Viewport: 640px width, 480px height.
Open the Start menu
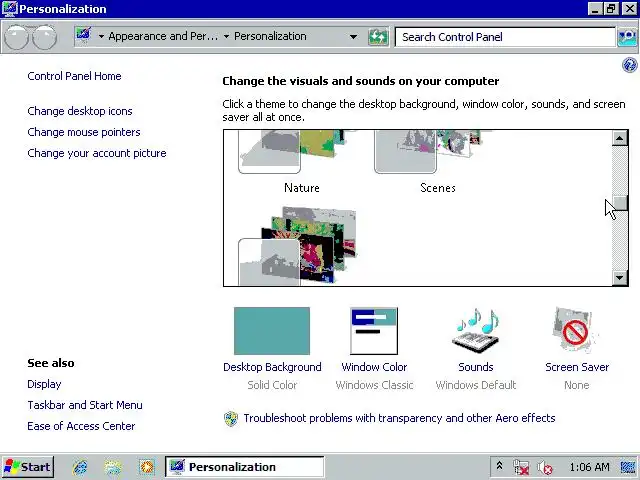pos(28,467)
